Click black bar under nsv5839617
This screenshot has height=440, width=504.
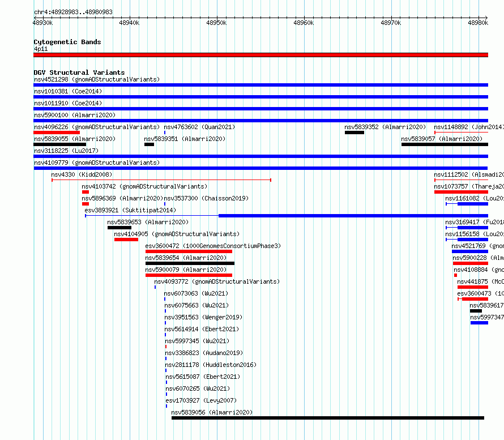[x=476, y=311]
